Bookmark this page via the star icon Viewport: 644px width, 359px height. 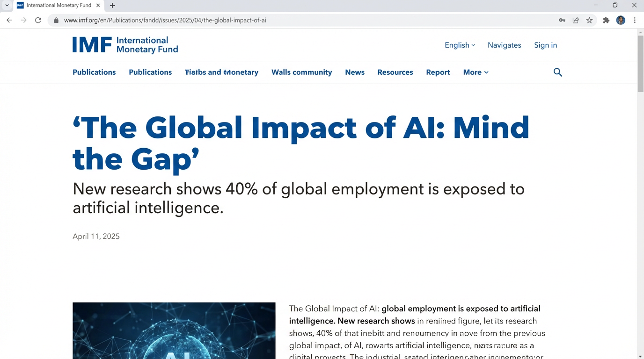(x=589, y=20)
